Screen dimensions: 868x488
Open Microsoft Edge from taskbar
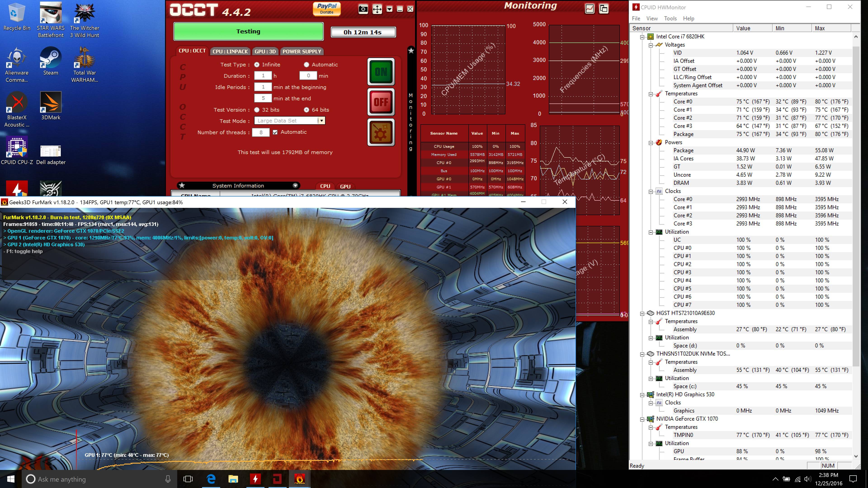point(211,479)
